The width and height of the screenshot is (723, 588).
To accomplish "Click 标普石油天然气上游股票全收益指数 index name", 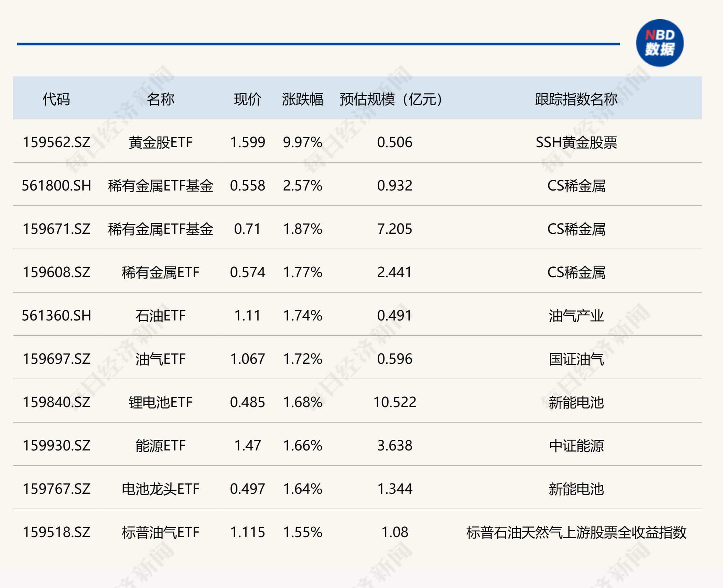I will pyautogui.click(x=576, y=532).
